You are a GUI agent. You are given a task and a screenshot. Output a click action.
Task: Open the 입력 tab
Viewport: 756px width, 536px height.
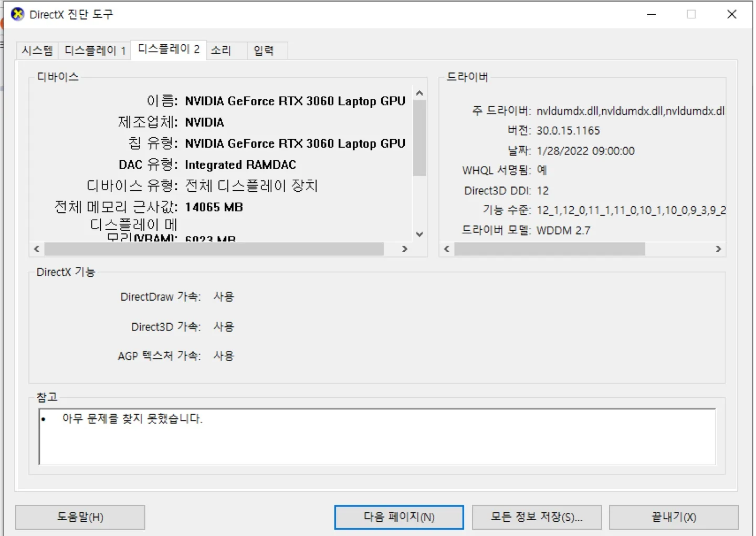point(264,50)
